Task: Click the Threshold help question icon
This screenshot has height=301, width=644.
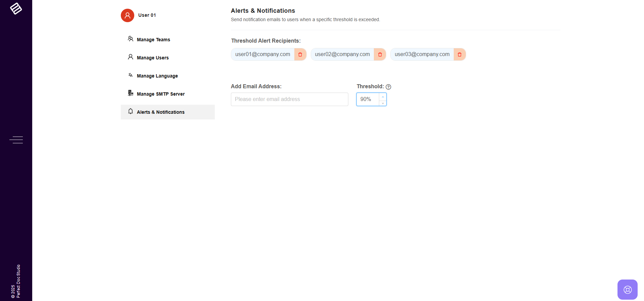Action: click(388, 87)
